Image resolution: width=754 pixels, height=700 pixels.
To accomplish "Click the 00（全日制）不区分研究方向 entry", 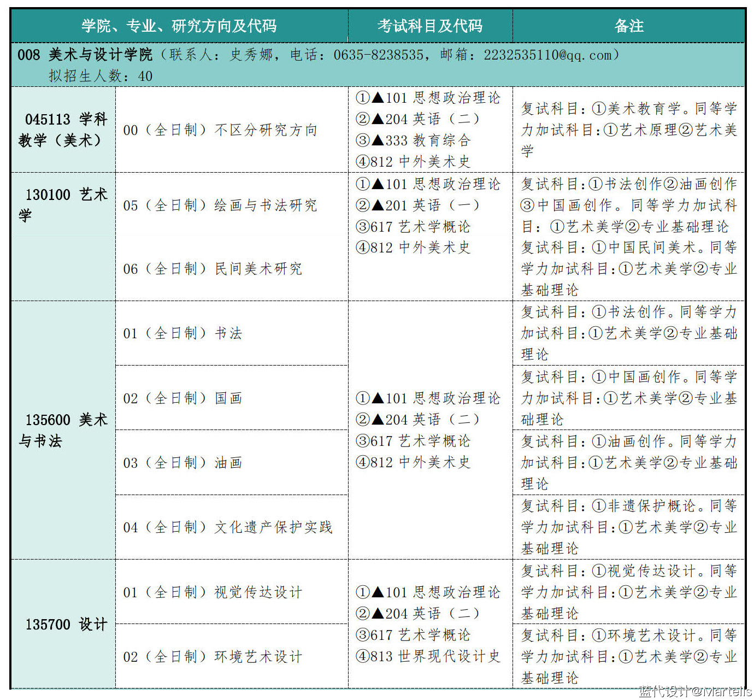I will 220,130.
